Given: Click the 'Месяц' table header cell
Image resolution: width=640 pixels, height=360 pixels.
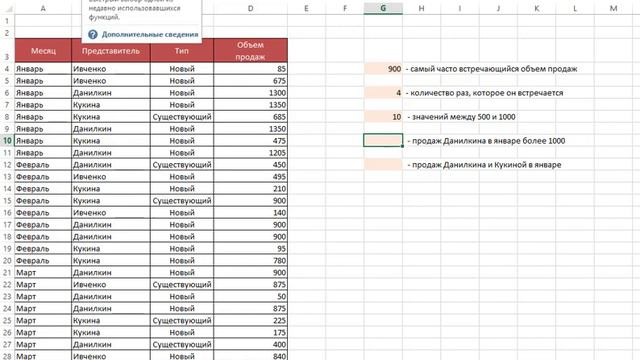Looking at the screenshot, I should 43,51.
